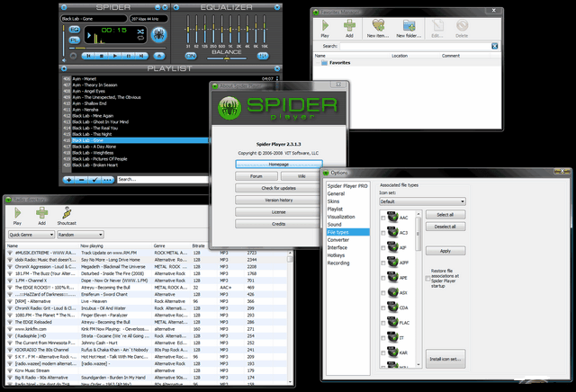Adjust the 1K equalizer band slider

click(230, 30)
